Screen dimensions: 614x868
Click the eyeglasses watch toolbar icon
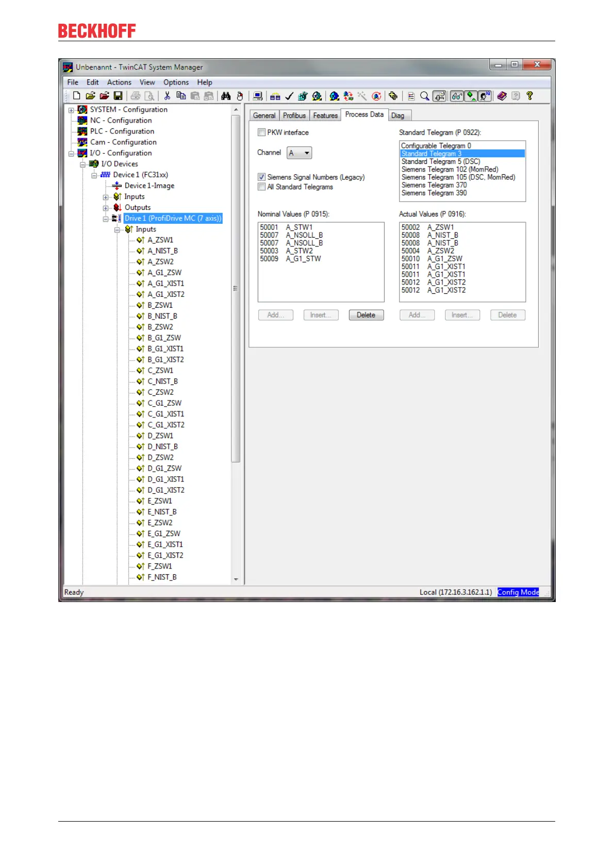click(x=457, y=96)
